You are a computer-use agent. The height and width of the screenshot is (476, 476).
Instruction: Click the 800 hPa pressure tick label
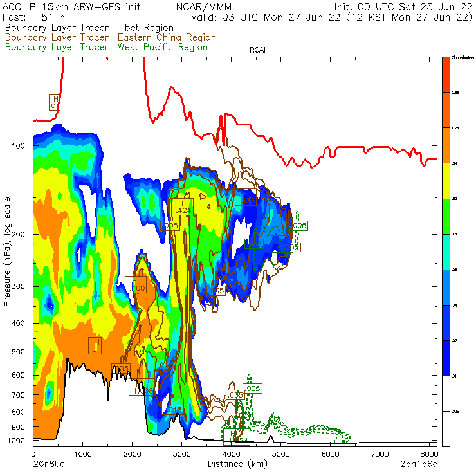[x=18, y=412]
